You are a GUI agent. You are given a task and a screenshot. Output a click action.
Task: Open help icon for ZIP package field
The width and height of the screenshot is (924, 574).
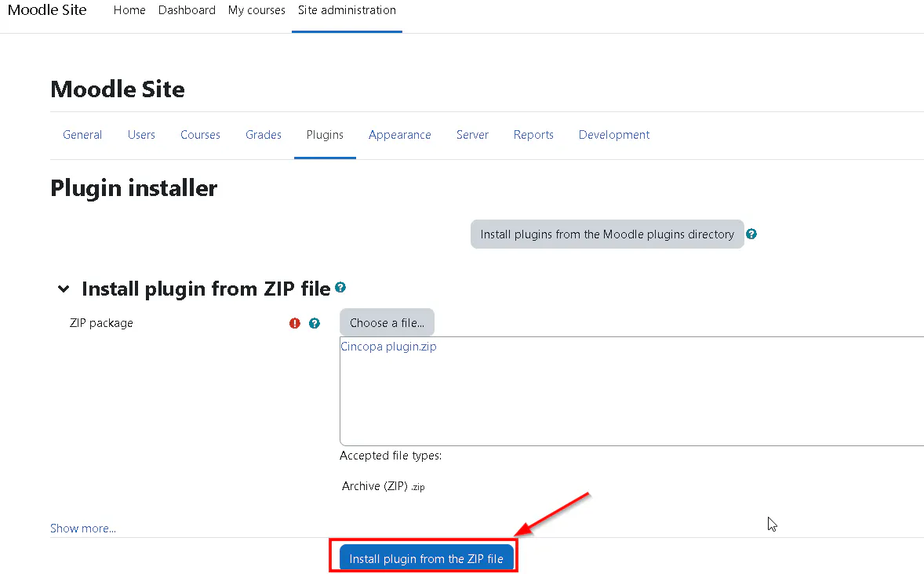(x=315, y=323)
